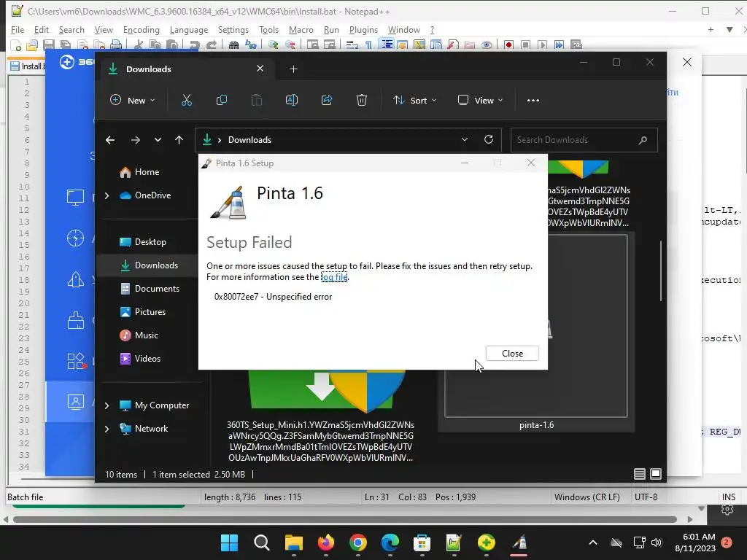Select the pinta-1.6 file thumbnail
Image resolution: width=747 pixels, height=560 pixels.
536,325
